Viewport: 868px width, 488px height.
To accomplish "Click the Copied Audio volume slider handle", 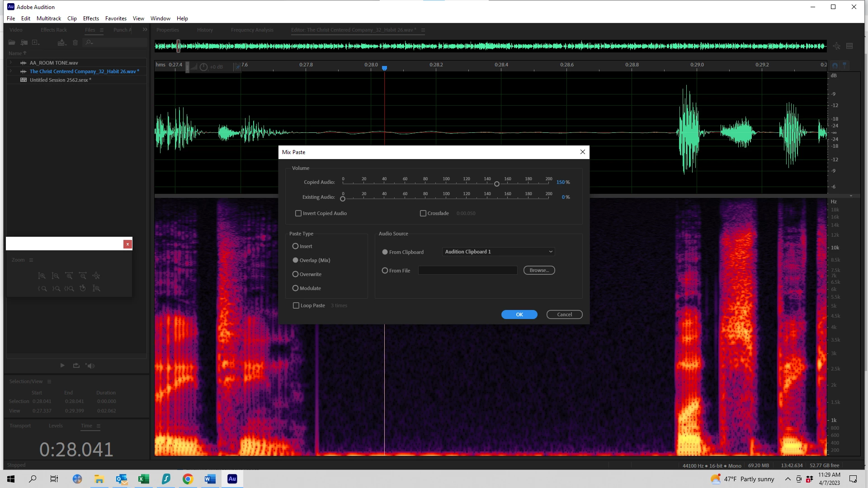I will [497, 184].
